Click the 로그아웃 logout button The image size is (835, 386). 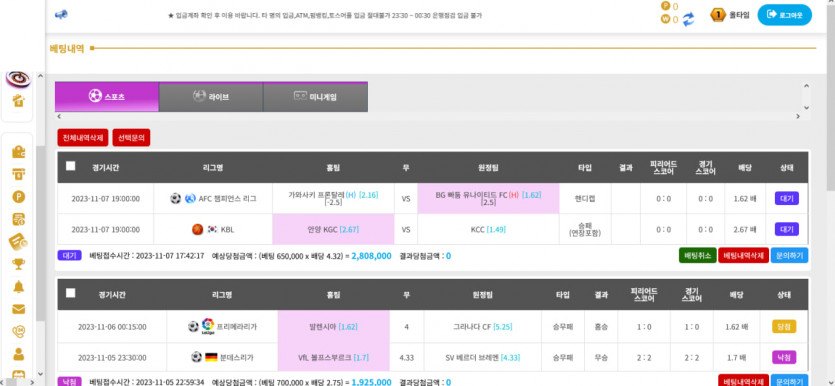click(x=784, y=15)
